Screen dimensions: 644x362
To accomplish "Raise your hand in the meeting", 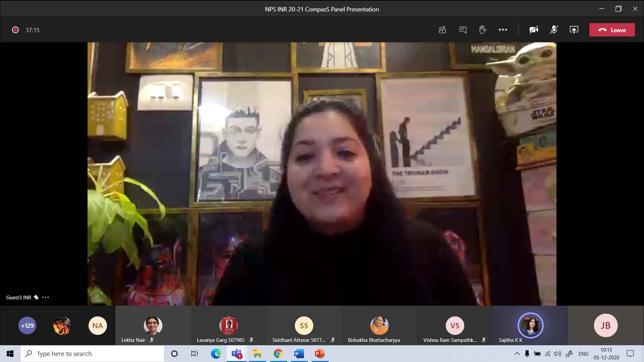I will pyautogui.click(x=482, y=30).
